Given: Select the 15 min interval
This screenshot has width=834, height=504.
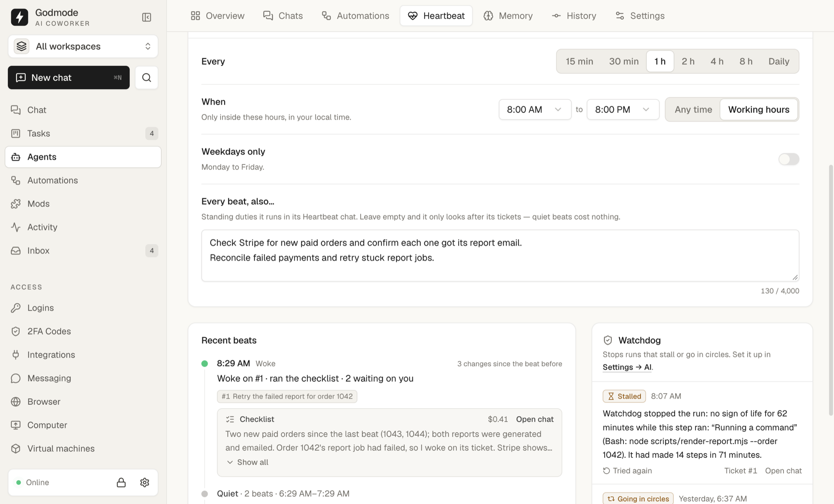Looking at the screenshot, I should [579, 61].
